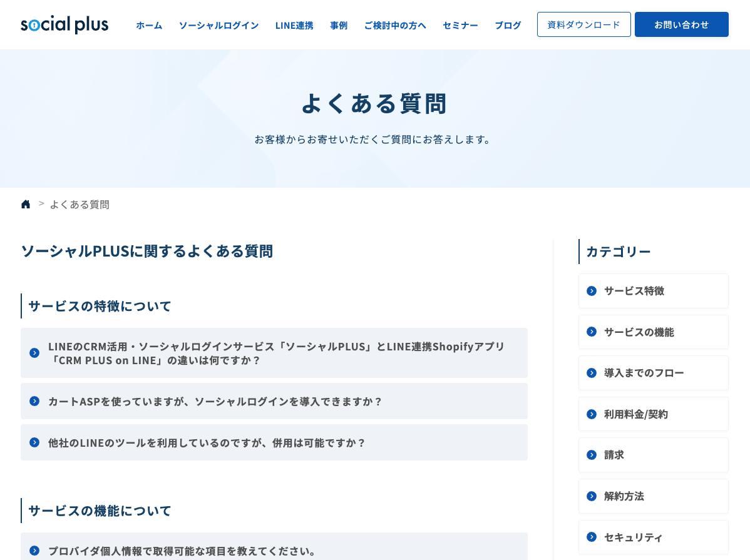Viewport: 750px width, 560px height.
Task: Click the arrow icon beside 導入までのフロー category
Action: tap(592, 373)
